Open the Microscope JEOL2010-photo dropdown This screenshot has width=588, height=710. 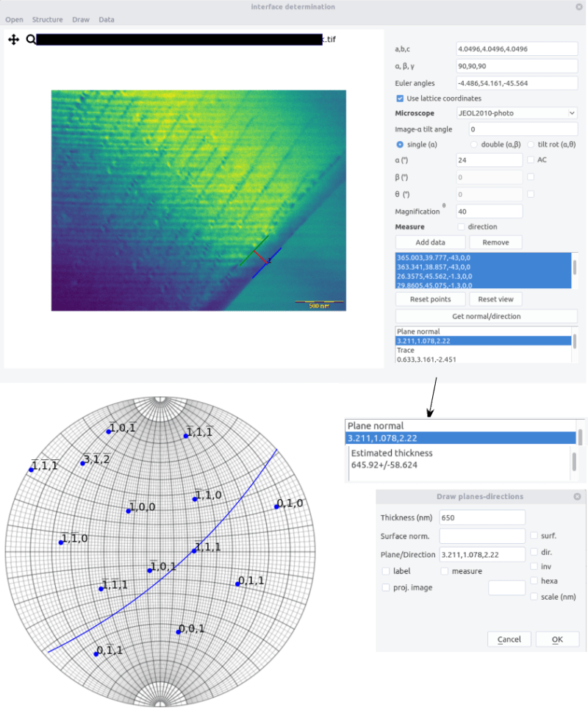[517, 112]
